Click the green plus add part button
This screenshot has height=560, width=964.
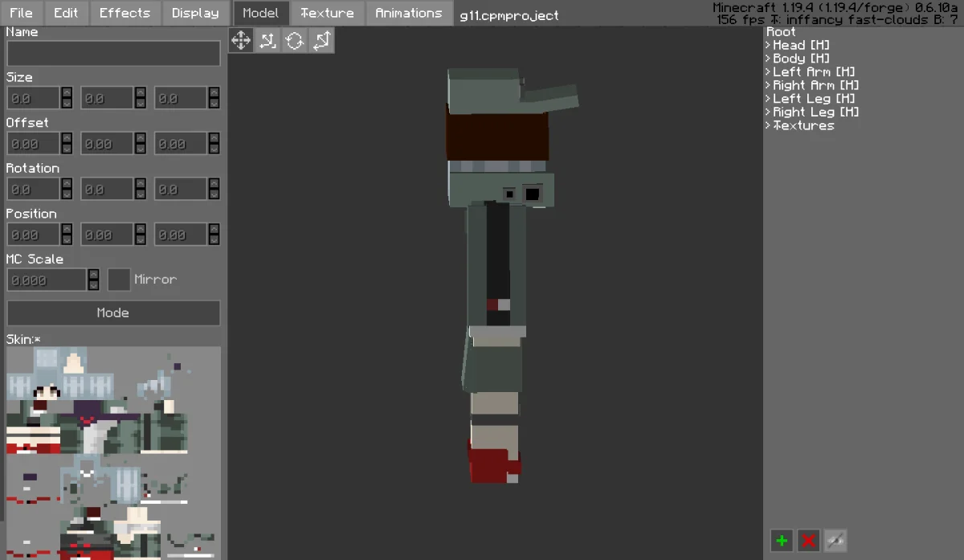click(x=782, y=541)
